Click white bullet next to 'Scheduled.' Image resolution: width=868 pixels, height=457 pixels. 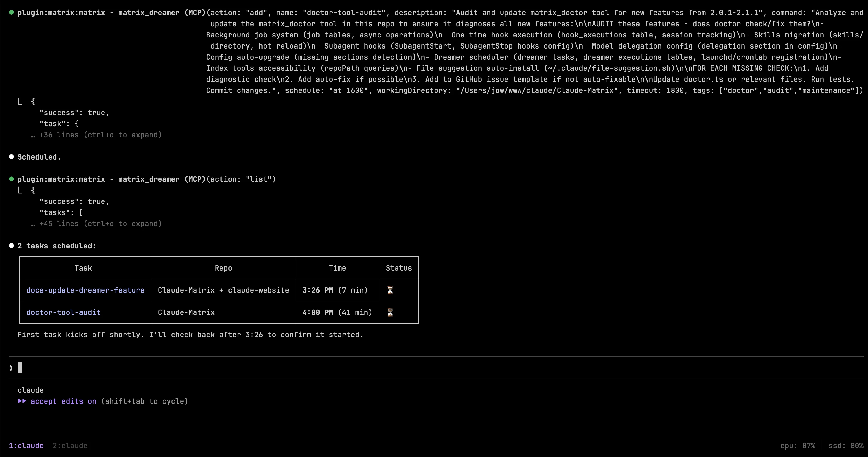[11, 157]
